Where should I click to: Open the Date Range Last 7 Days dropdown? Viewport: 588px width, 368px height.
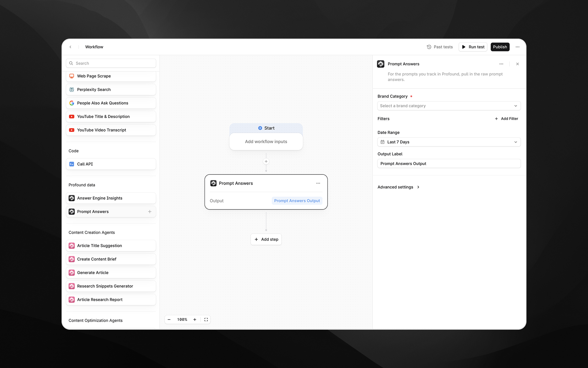click(x=449, y=142)
